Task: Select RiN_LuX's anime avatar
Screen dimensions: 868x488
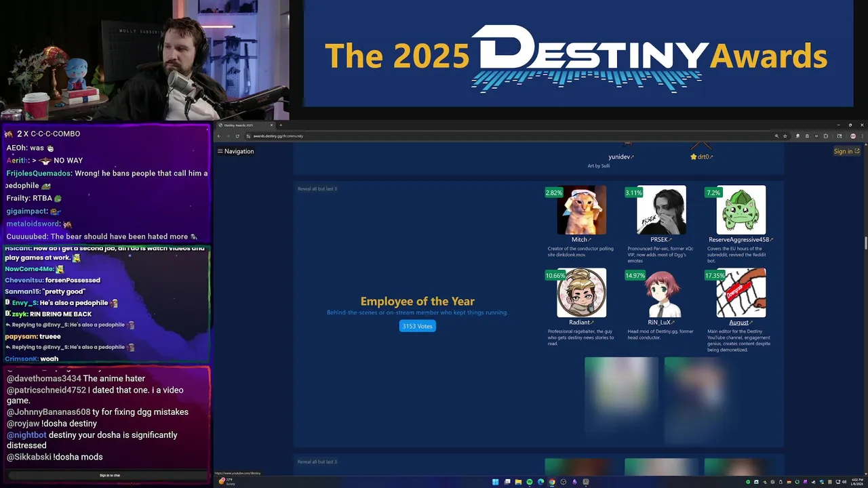Action: click(x=661, y=293)
